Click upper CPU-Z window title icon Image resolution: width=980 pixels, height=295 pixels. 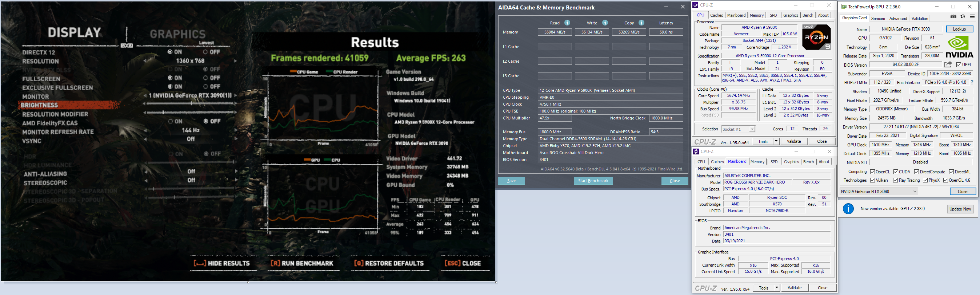click(x=696, y=5)
